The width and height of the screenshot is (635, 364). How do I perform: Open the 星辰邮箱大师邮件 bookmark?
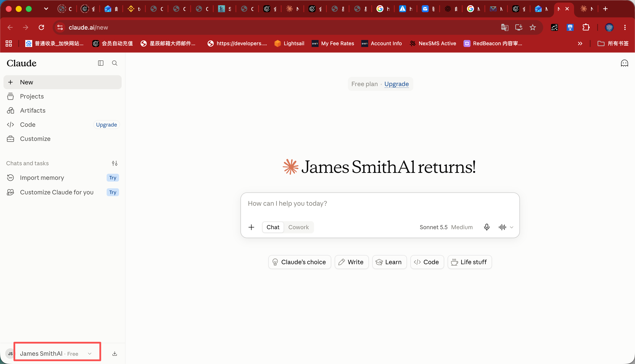168,43
